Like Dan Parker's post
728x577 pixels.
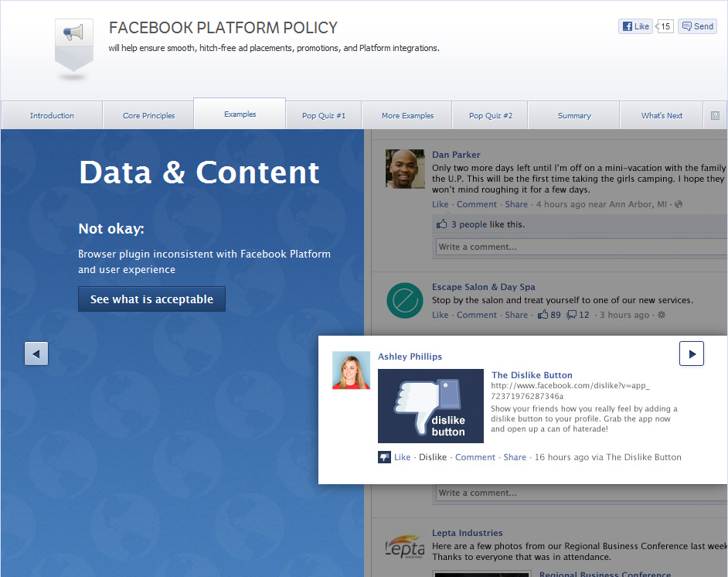pyautogui.click(x=441, y=204)
